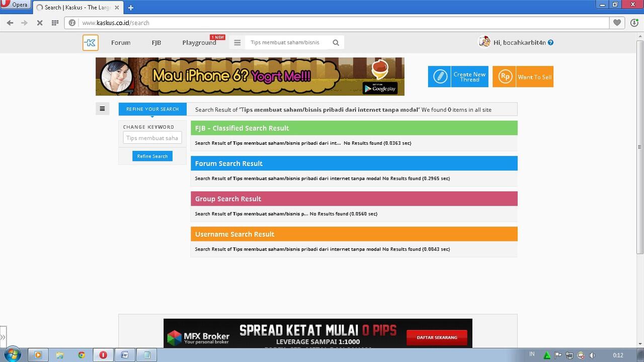Open the Opera main menu button
The width and height of the screenshot is (644, 362).
click(x=15, y=5)
